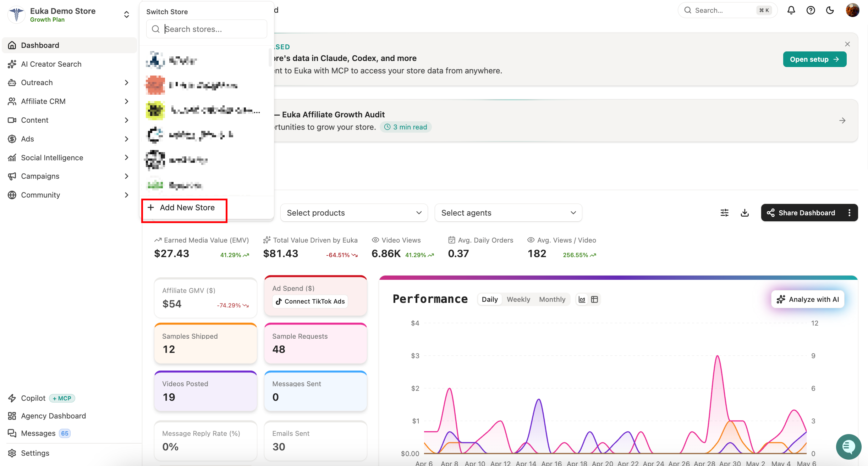Viewport: 868px width, 466px height.
Task: Click the Content video icon
Action: point(12,120)
